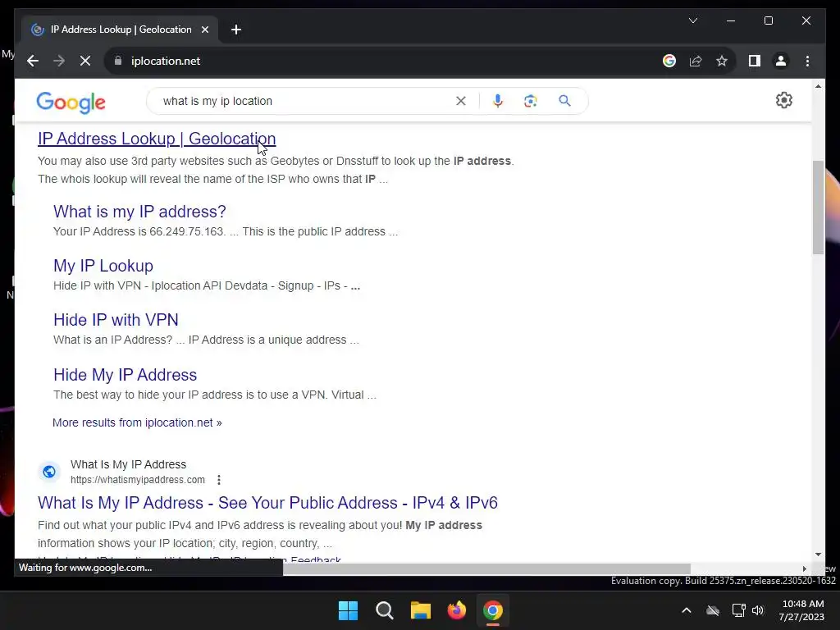Go to the Google homepage logo
Viewport: 840px width, 630px height.
[x=71, y=102]
